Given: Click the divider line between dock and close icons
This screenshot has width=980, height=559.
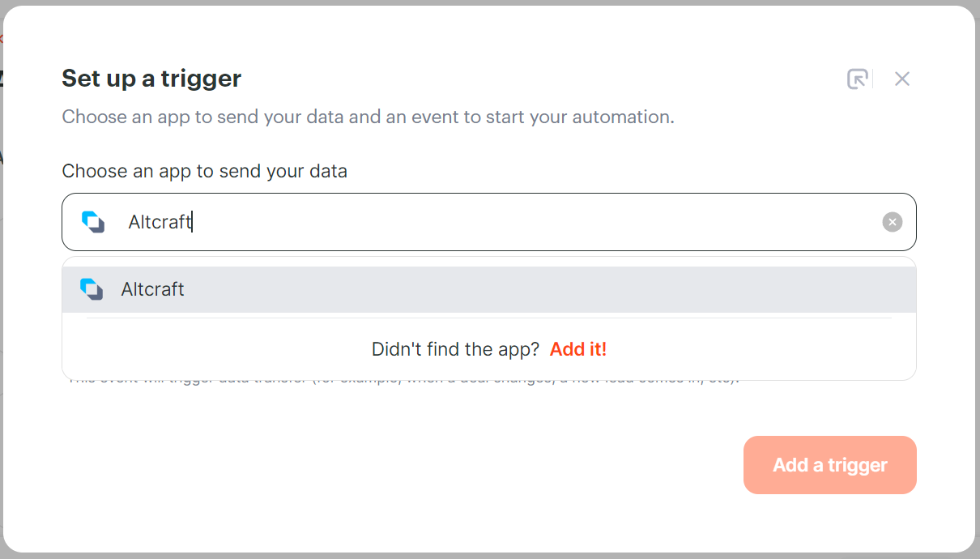Looking at the screenshot, I should pyautogui.click(x=872, y=79).
